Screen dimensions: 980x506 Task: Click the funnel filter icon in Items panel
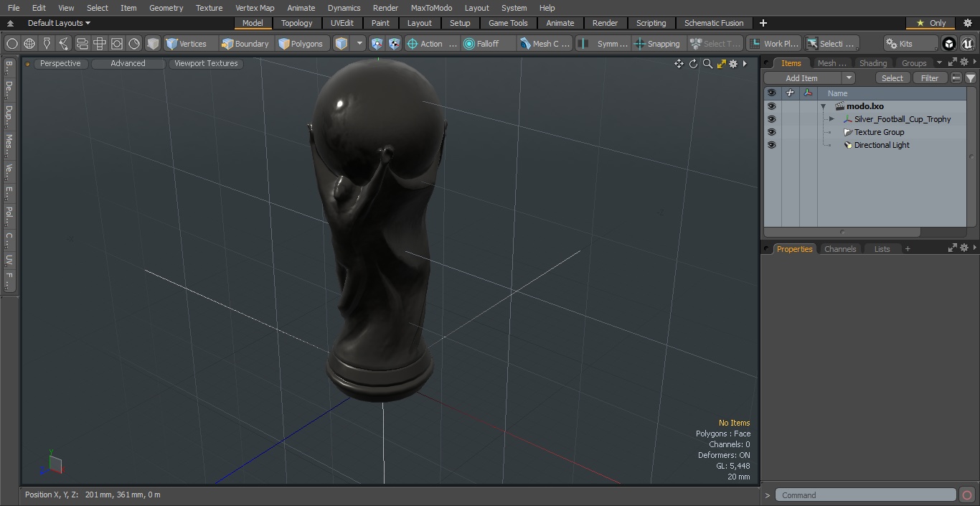pos(971,78)
